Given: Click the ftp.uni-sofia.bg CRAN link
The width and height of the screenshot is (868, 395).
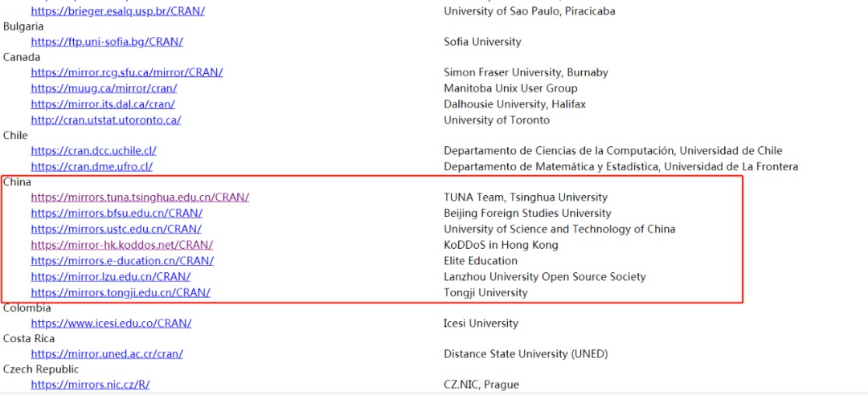Looking at the screenshot, I should 107,42.
